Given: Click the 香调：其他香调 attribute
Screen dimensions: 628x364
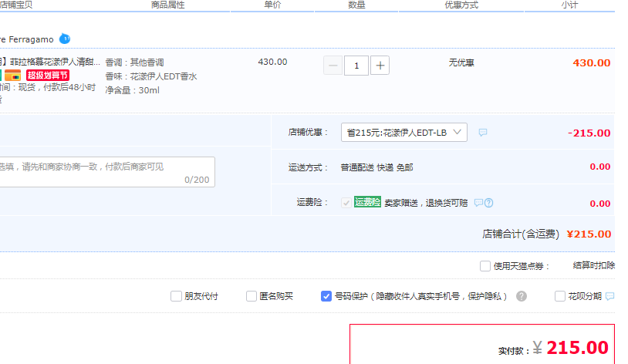Looking at the screenshot, I should [x=134, y=62].
